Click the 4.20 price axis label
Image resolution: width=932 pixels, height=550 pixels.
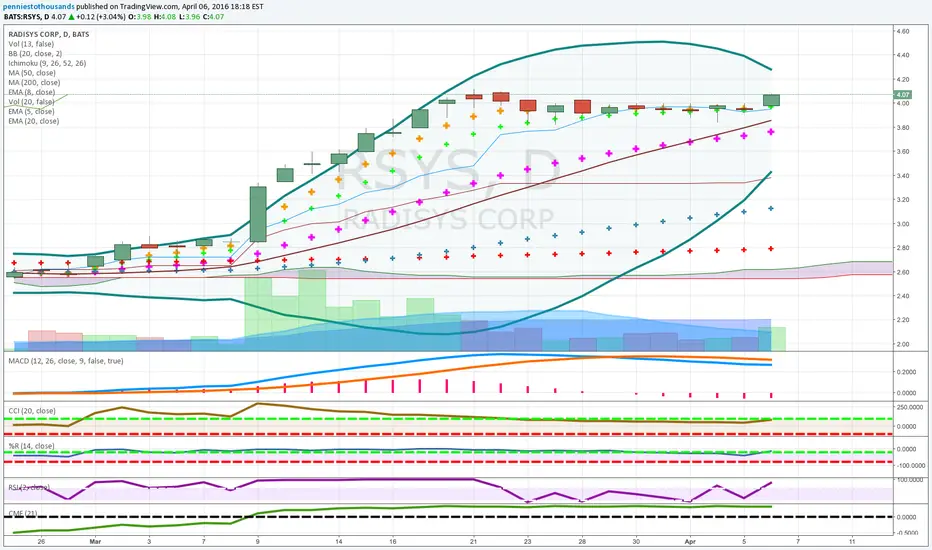coord(902,79)
